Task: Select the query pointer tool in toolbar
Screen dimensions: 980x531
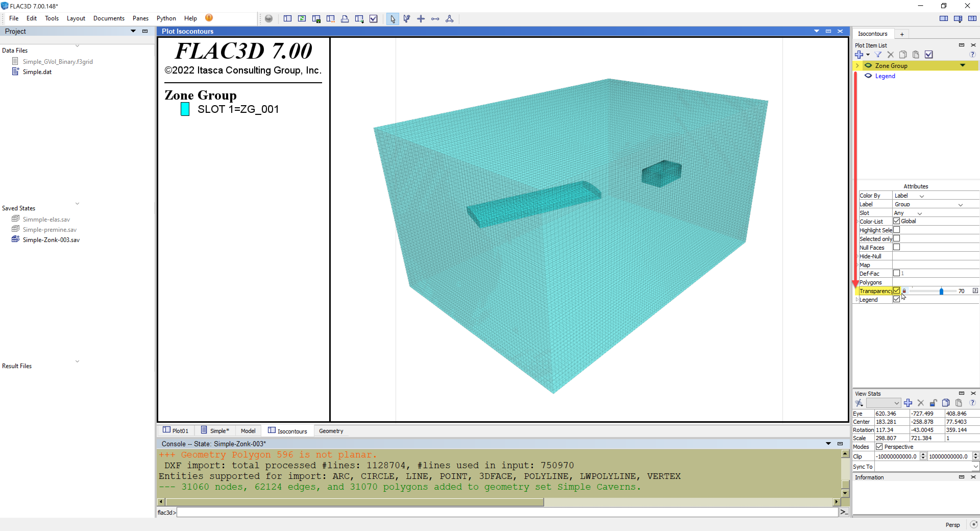Action: tap(407, 19)
